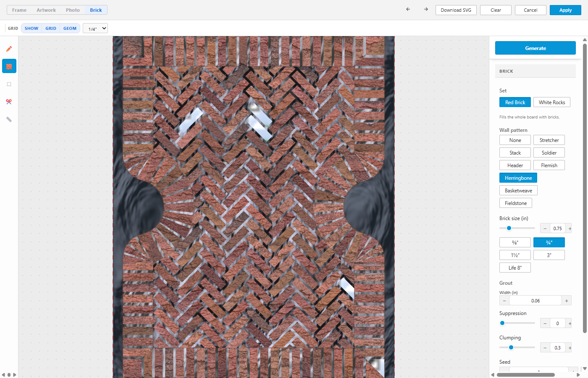Select the dashed rectangle selection tool
Screen dimensions: 588x378
[x=9, y=84]
